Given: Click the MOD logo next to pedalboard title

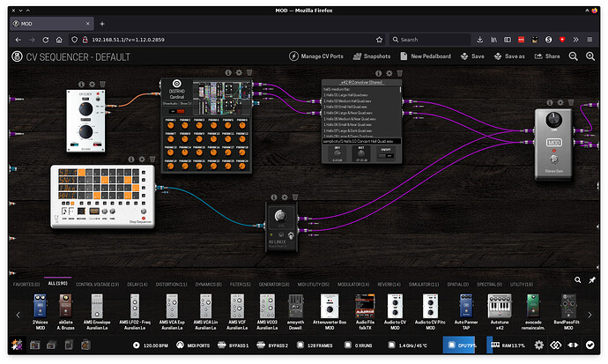Looking at the screenshot, I should coord(17,56).
